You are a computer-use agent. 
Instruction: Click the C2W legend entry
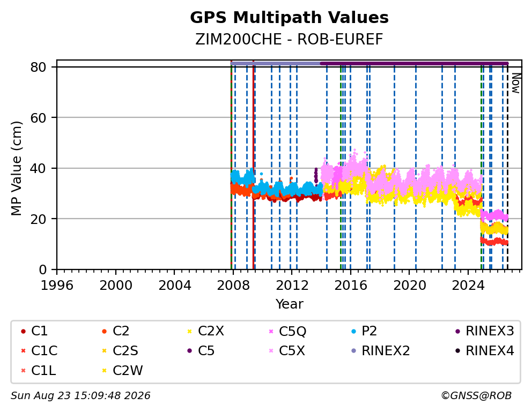tap(122, 370)
